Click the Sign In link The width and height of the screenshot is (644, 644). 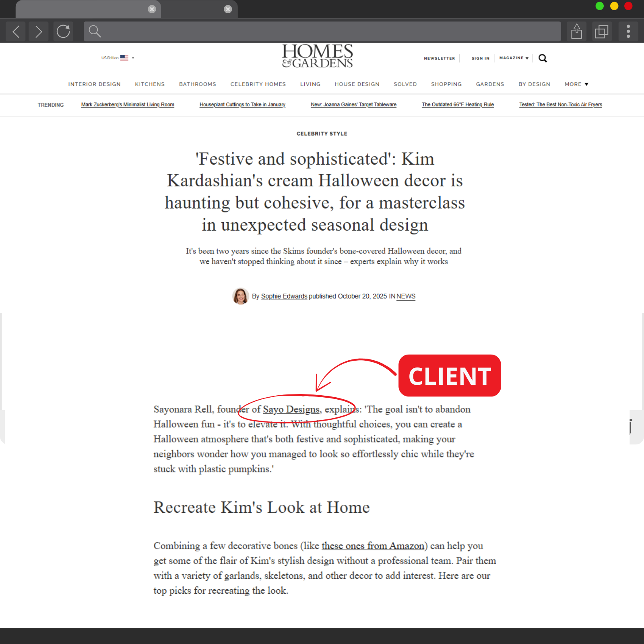(x=480, y=58)
